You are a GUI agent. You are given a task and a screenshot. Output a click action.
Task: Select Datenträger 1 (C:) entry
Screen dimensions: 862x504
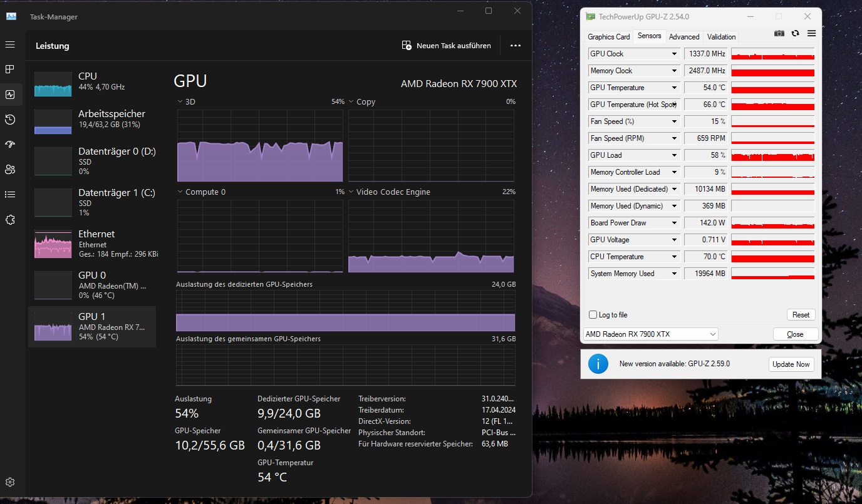click(92, 202)
